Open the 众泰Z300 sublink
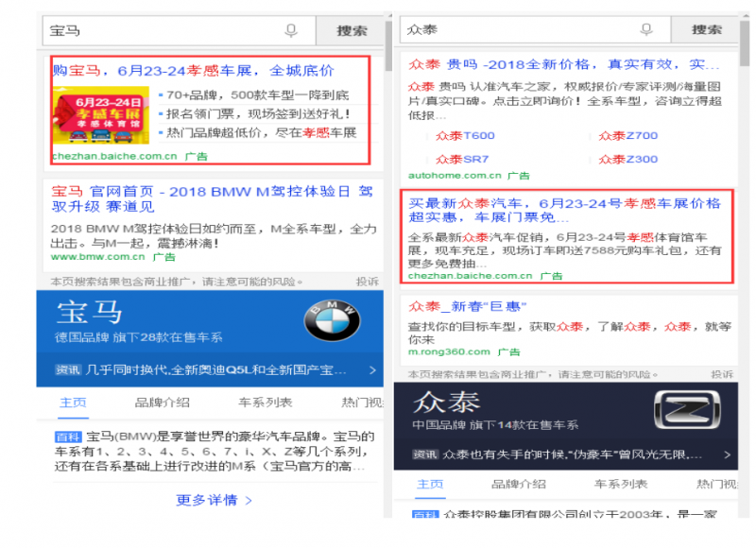 point(628,159)
